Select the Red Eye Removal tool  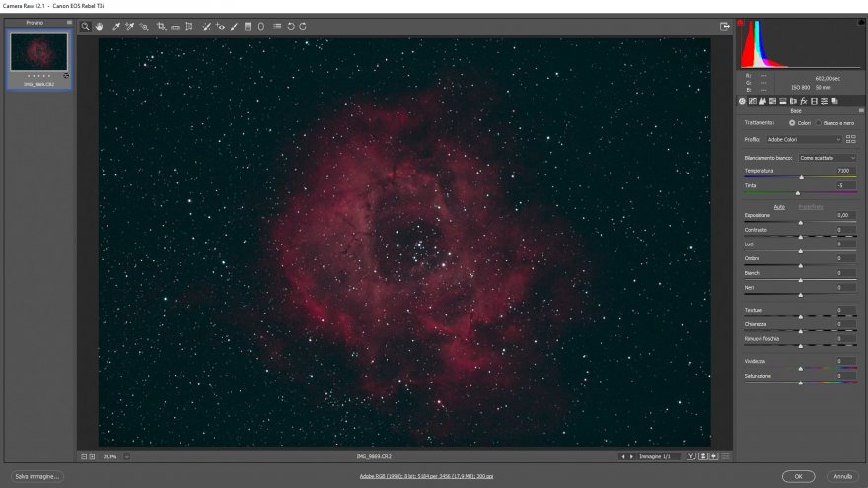tap(221, 27)
